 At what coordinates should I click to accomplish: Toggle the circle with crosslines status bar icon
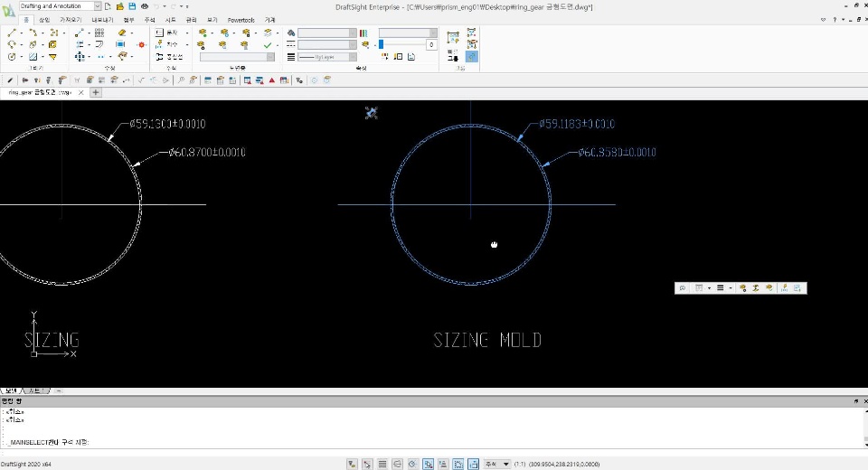coord(397,464)
